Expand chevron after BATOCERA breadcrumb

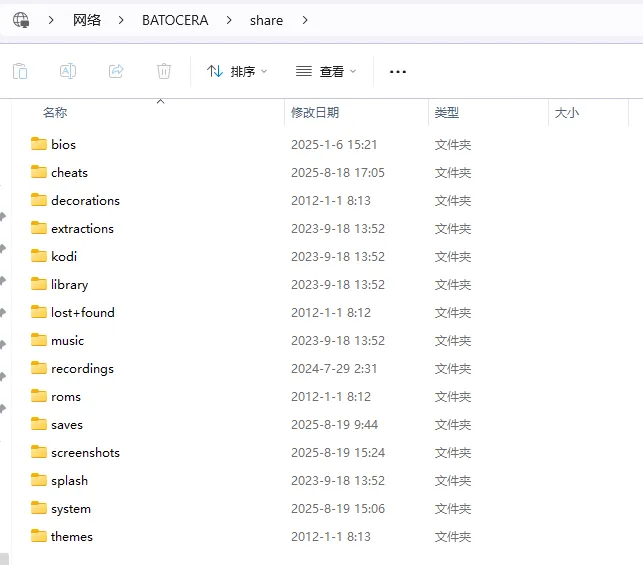tap(229, 20)
